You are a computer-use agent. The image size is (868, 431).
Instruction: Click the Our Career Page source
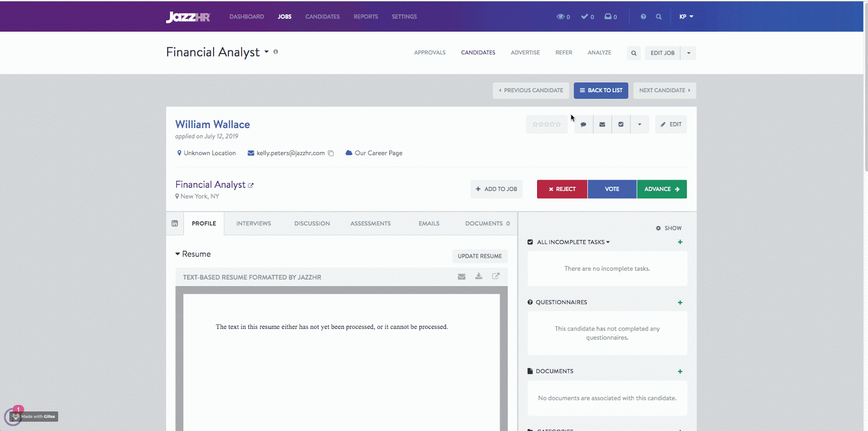click(x=379, y=153)
